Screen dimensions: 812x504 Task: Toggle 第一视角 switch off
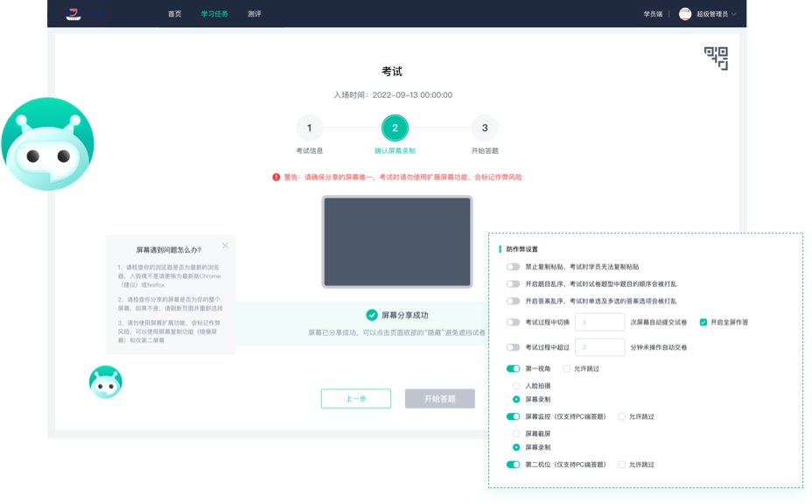514,368
